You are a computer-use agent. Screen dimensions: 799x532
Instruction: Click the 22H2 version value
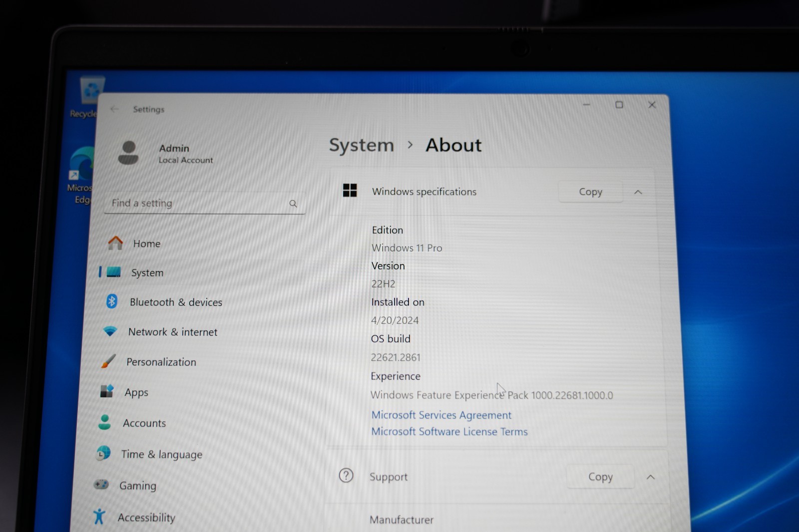[x=383, y=284]
